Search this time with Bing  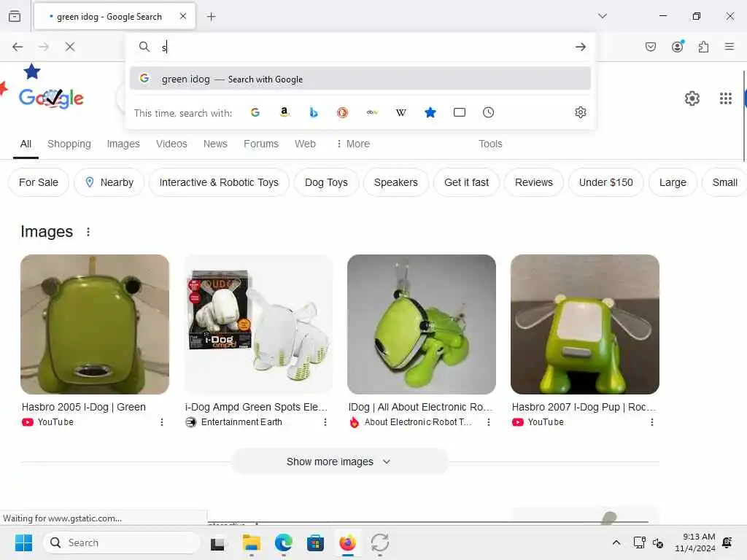pos(314,112)
